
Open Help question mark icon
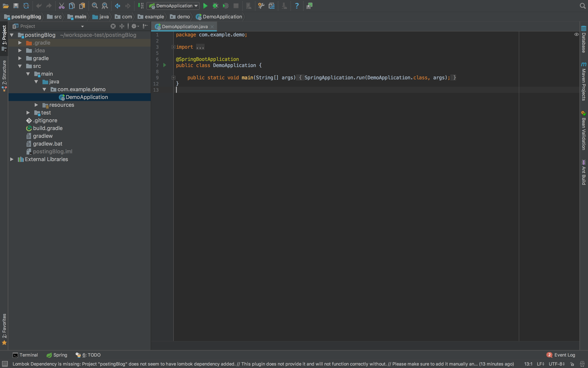tap(297, 6)
